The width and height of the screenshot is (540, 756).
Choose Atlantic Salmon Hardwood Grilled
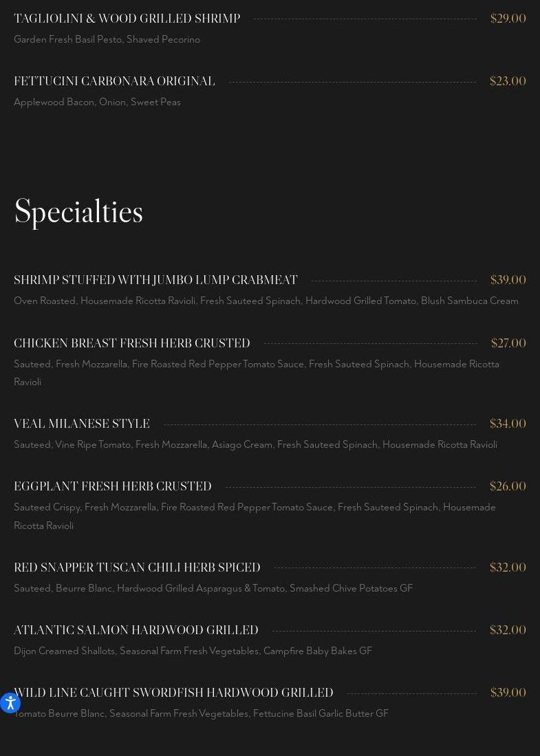coord(136,630)
